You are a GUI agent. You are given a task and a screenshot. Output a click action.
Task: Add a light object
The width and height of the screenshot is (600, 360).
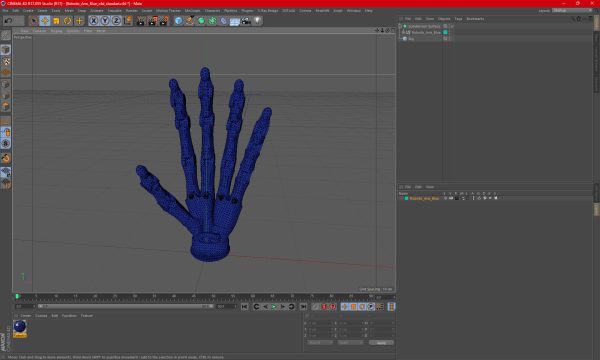pyautogui.click(x=258, y=21)
